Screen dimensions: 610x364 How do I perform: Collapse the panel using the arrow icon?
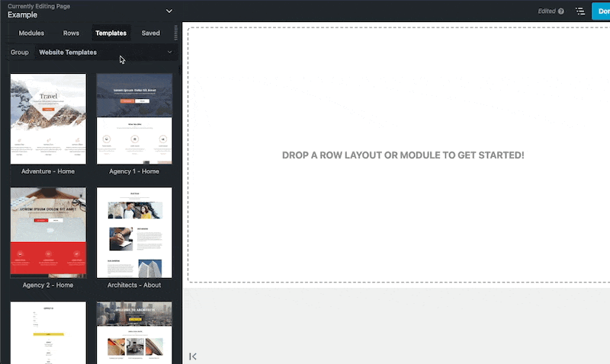(193, 356)
